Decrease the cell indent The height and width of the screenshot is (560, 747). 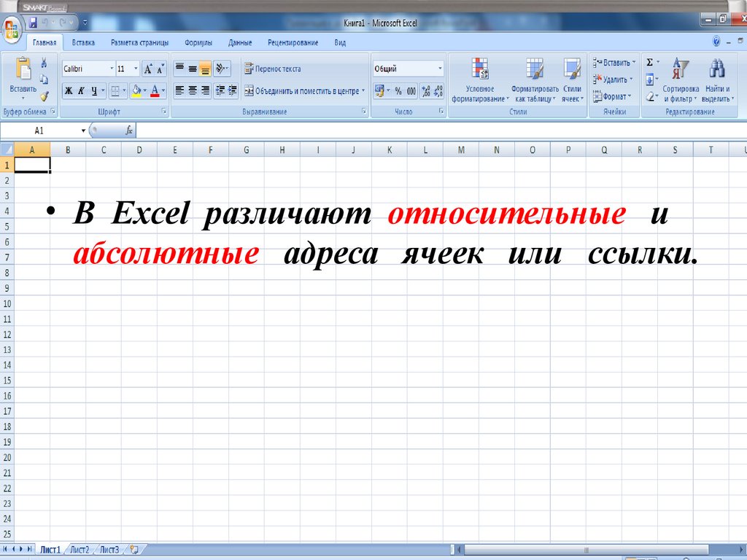220,90
